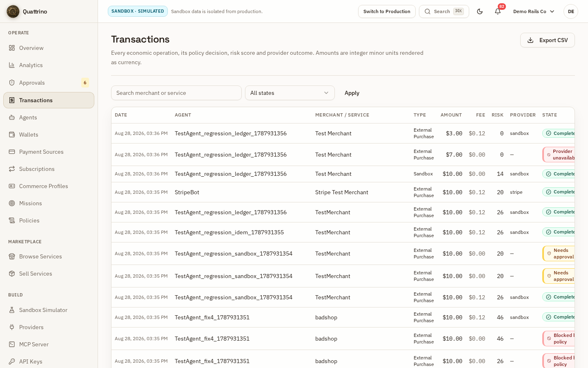Open the All states filter dropdown
The width and height of the screenshot is (588, 368).
(290, 93)
